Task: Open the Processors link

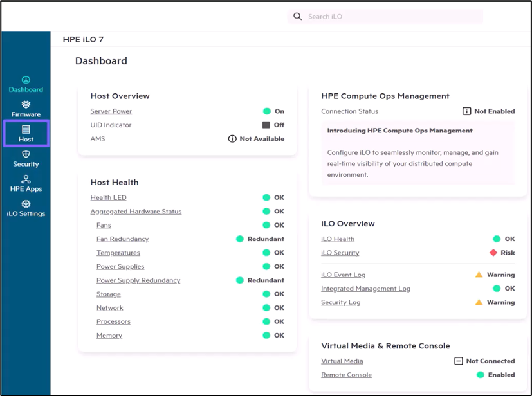Action: coord(113,321)
